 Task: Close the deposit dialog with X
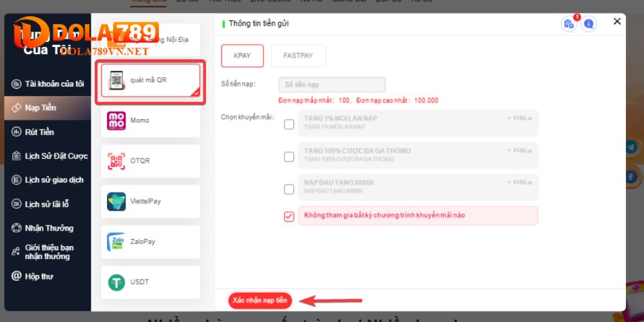[617, 22]
